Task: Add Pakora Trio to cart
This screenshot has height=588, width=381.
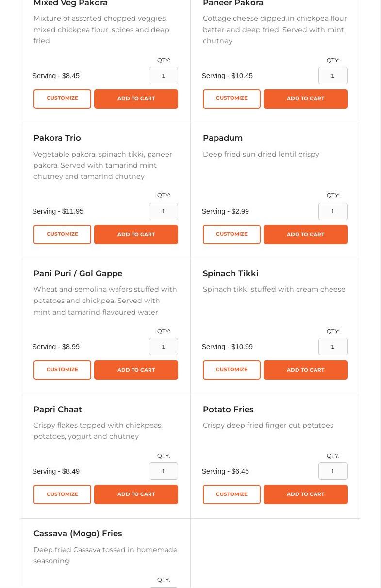Action: click(x=136, y=235)
